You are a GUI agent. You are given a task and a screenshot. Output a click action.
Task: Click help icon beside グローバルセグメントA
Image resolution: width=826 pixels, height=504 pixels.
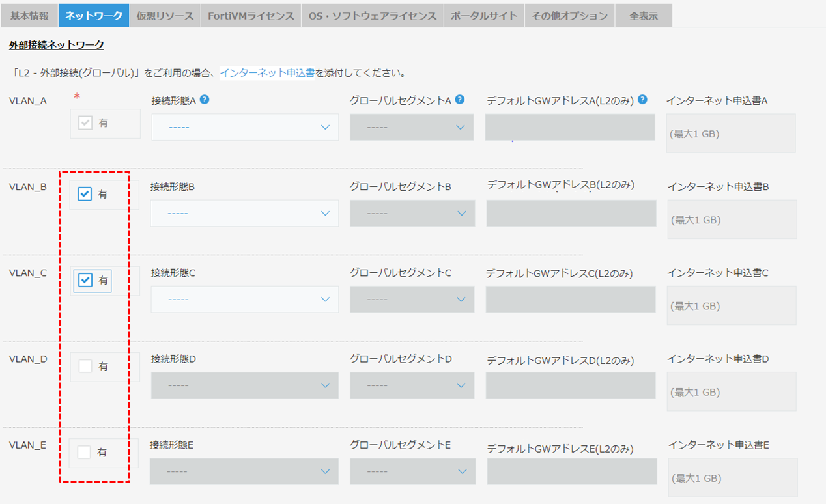tap(460, 100)
